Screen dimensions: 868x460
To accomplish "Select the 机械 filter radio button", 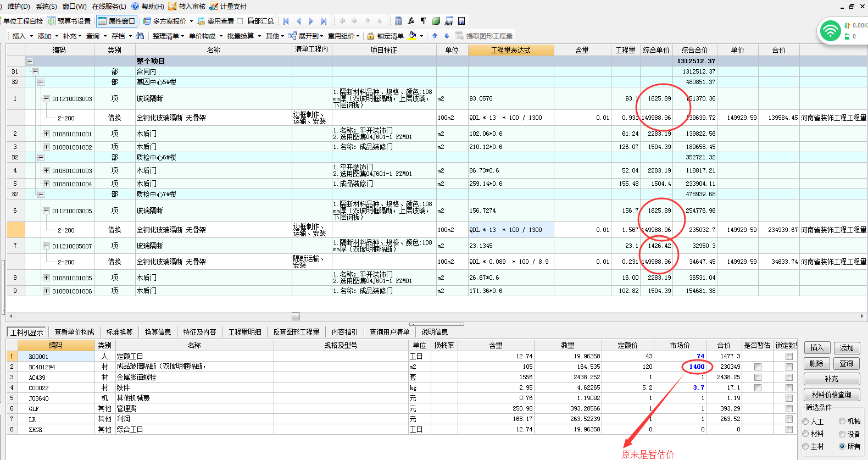I will click(x=842, y=421).
